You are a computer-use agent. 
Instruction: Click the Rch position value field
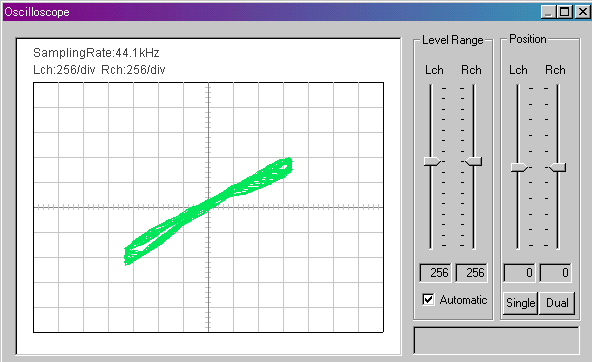(555, 273)
